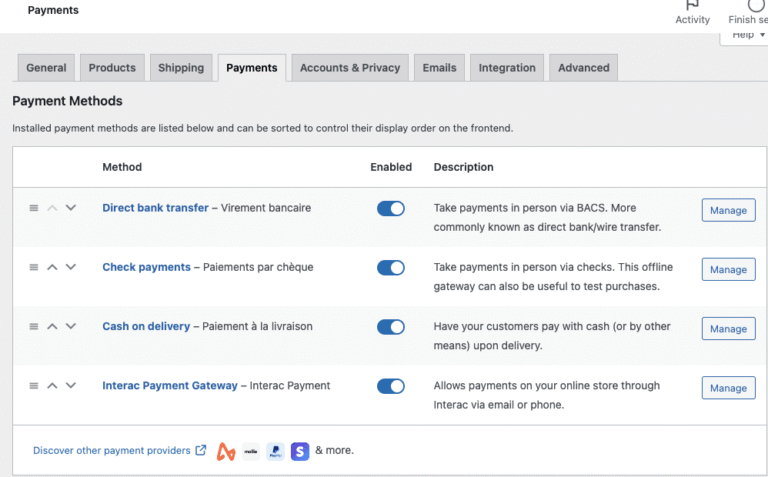Click the PayPal provider logo
This screenshot has width=768, height=477.
point(276,452)
